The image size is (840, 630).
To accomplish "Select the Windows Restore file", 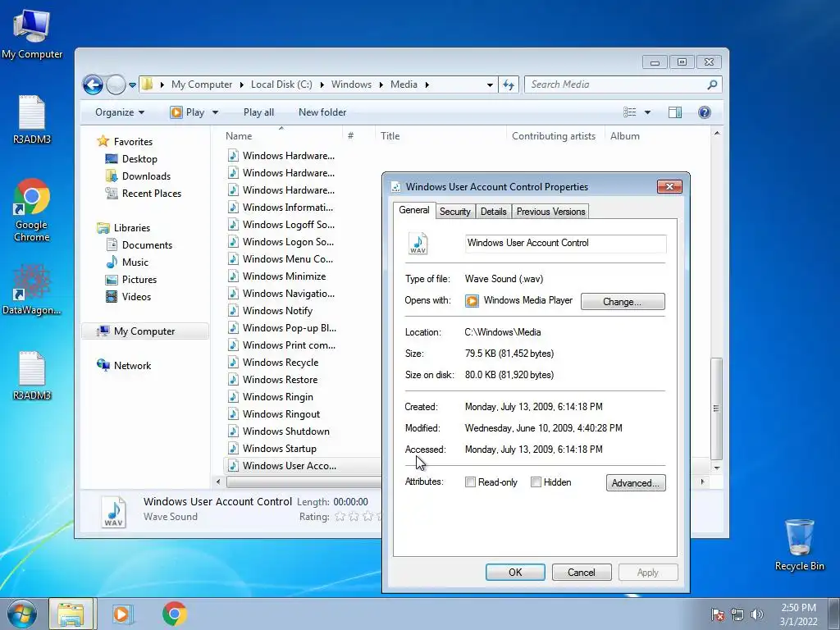I will point(280,380).
